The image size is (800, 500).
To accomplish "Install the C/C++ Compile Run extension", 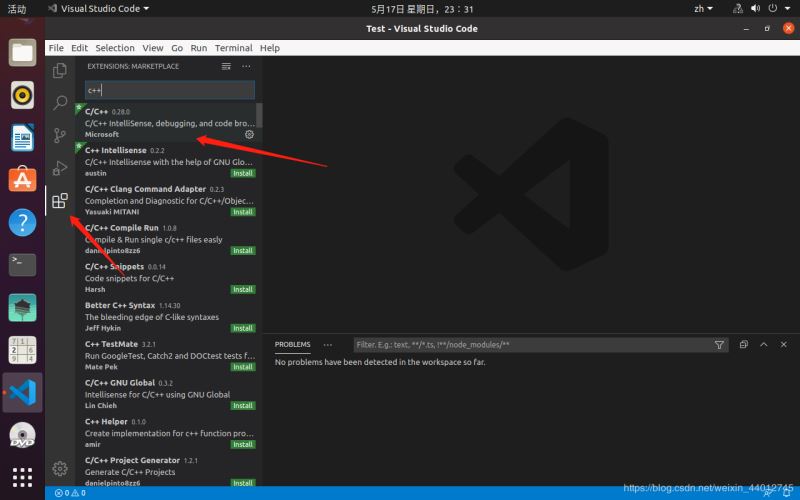I will pos(243,251).
